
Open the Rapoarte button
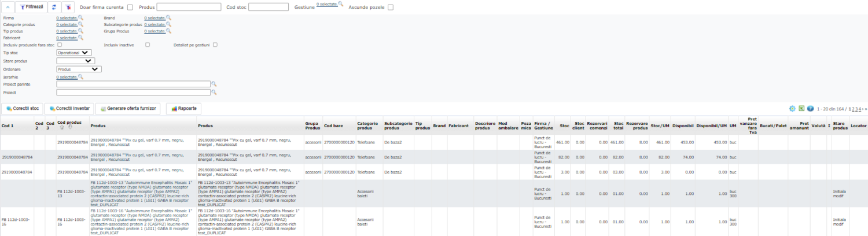[183, 108]
